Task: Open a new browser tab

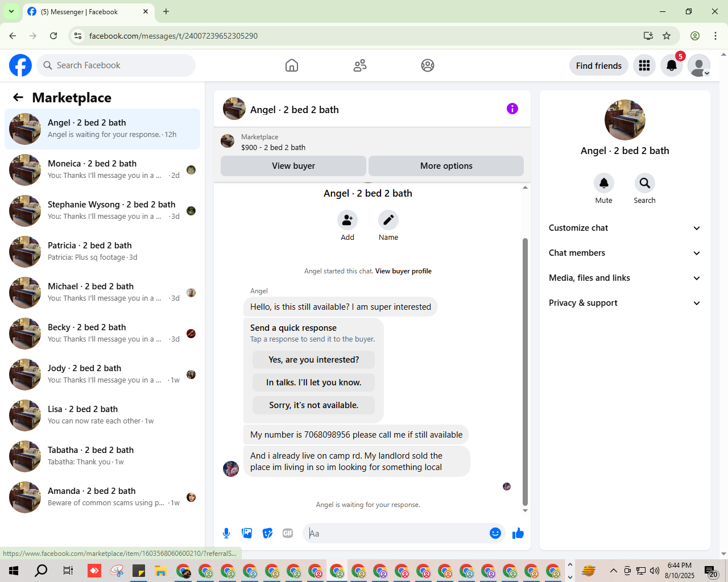Action: click(x=166, y=11)
